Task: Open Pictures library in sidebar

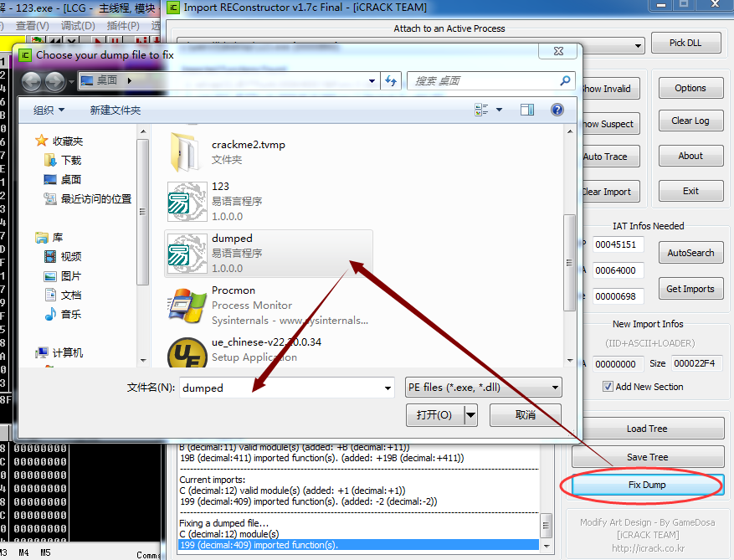Action: (x=63, y=275)
